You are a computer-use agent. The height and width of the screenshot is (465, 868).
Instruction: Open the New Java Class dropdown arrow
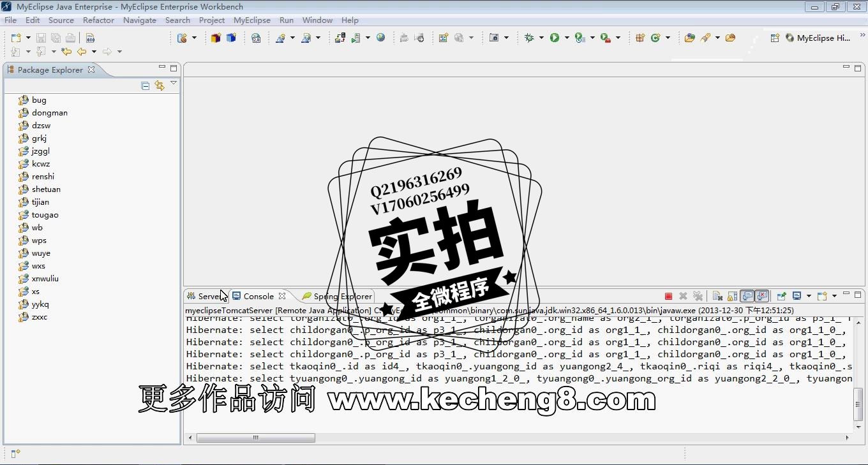tap(668, 38)
